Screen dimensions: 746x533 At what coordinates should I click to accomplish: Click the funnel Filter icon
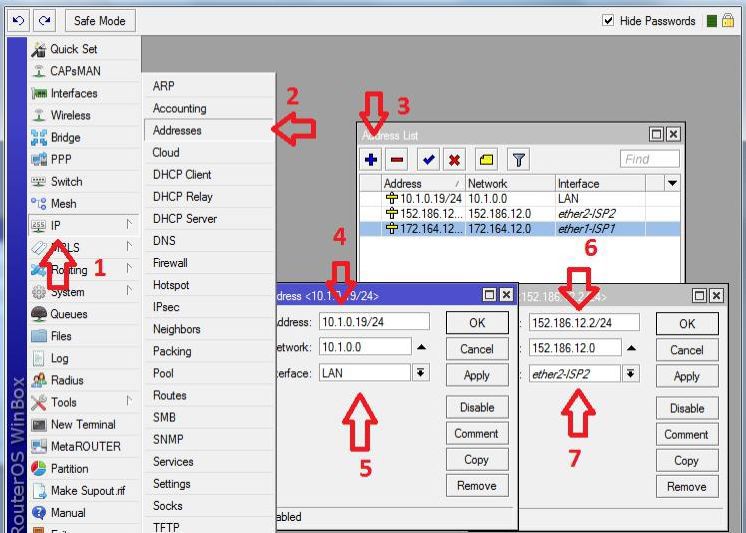[x=519, y=159]
